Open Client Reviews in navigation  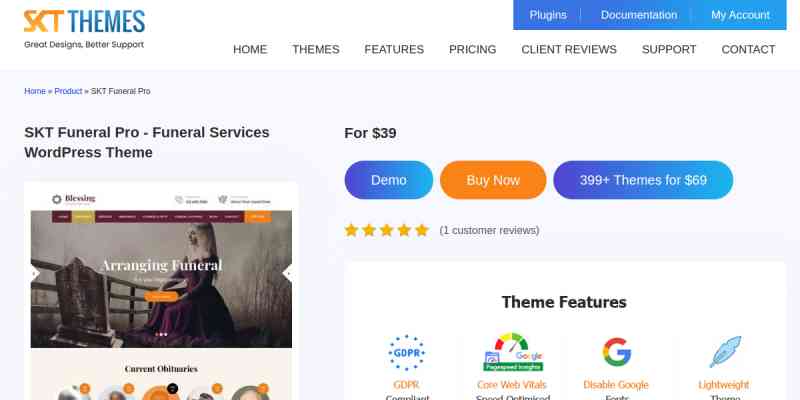pos(569,49)
